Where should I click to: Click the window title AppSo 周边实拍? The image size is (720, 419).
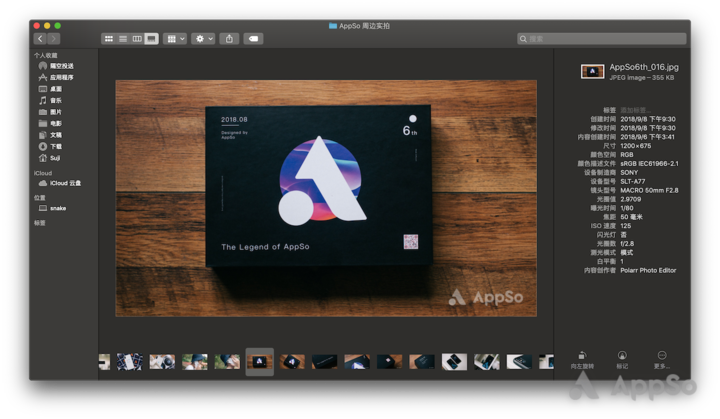click(x=364, y=26)
